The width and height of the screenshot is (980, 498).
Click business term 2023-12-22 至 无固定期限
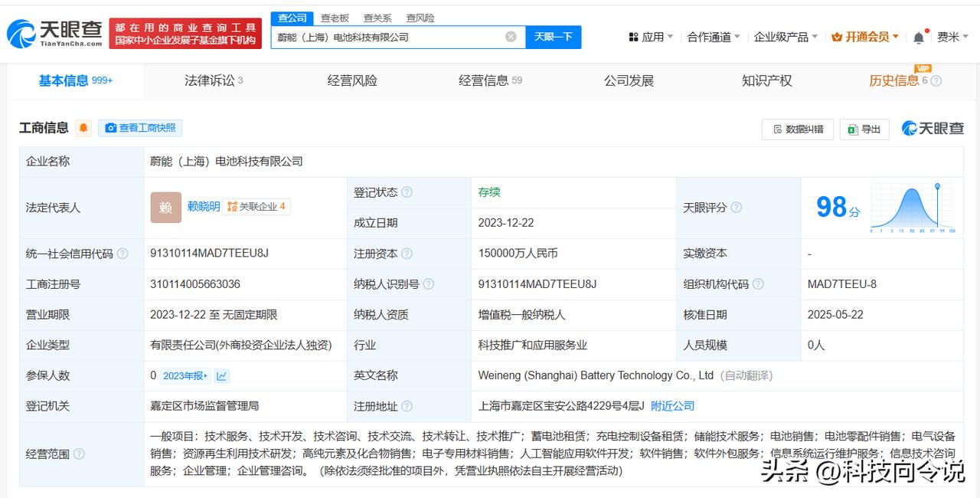tap(214, 315)
